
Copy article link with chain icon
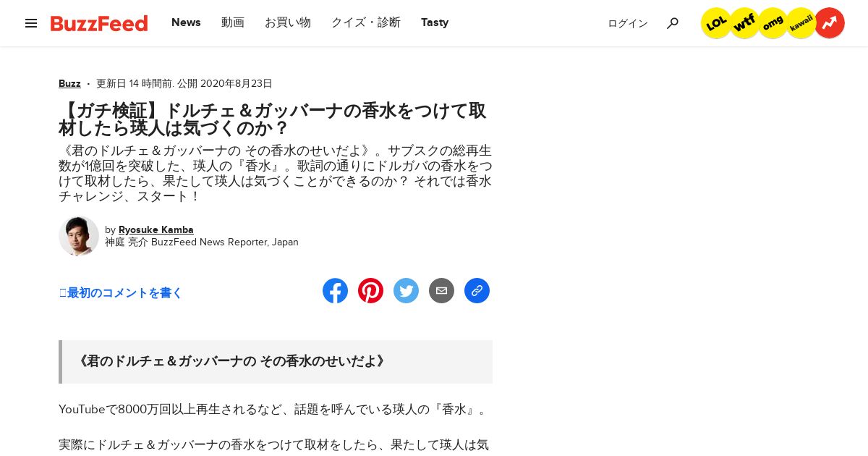477,291
